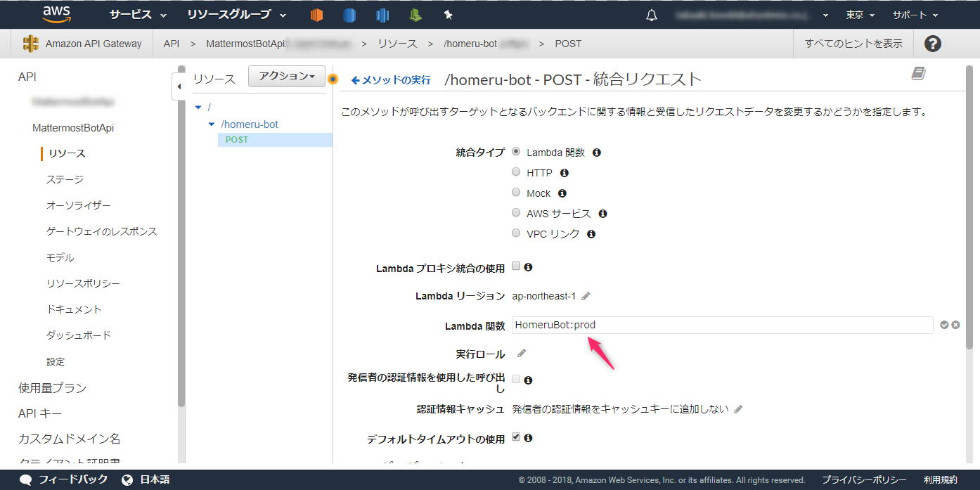
Task: Open notifications via the bell icon
Action: coord(651,14)
